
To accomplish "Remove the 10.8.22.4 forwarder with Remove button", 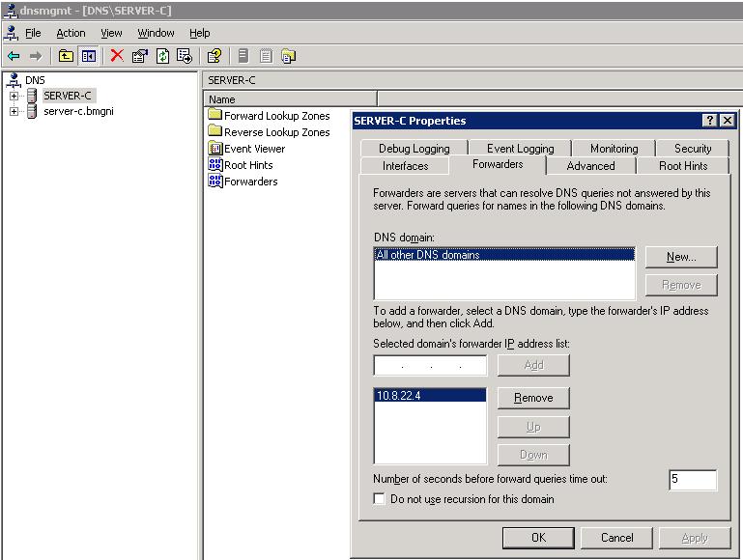I will point(533,398).
